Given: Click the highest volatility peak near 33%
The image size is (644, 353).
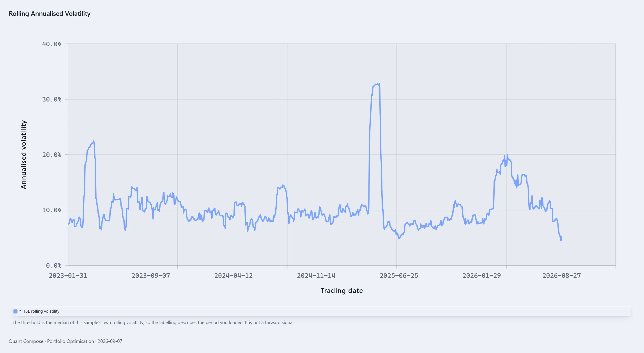Looking at the screenshot, I should pyautogui.click(x=379, y=84).
